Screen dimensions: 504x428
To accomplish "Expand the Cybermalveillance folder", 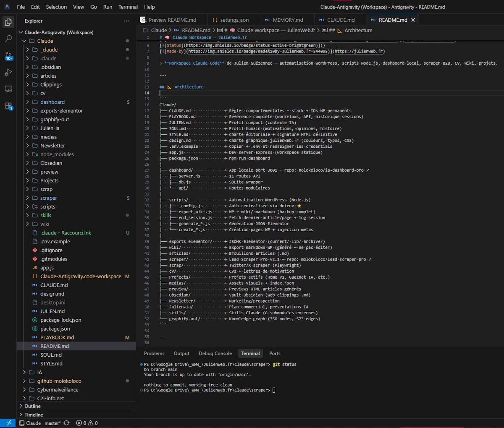I will tap(76, 390).
